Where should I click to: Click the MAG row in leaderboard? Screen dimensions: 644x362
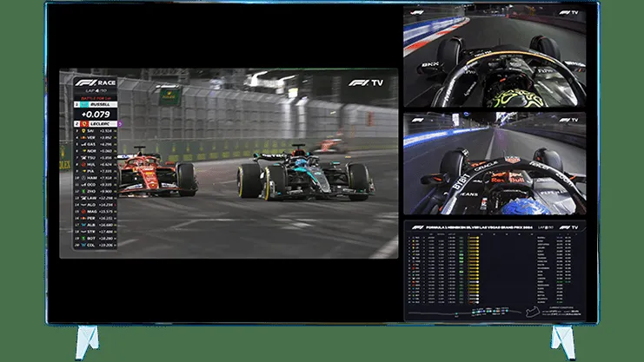click(96, 212)
